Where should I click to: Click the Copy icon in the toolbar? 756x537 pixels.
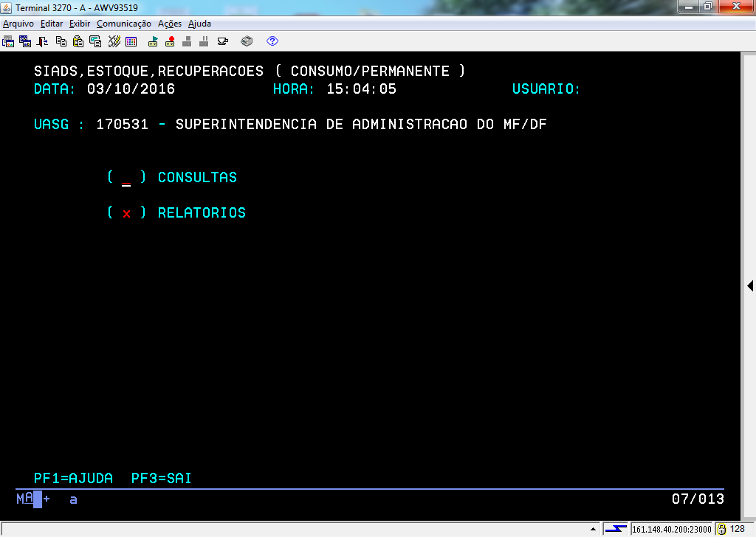pos(61,41)
